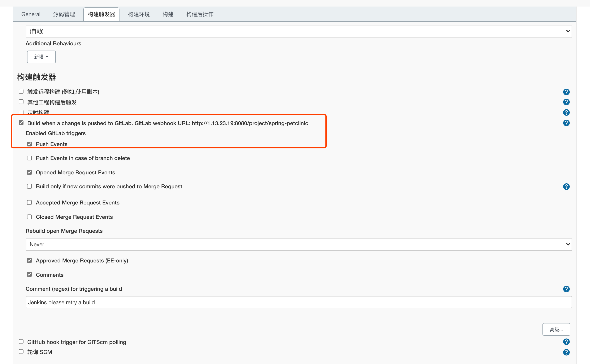Screen dimensions: 590x364
Task: Click the comment regex text field
Action: (299, 302)
